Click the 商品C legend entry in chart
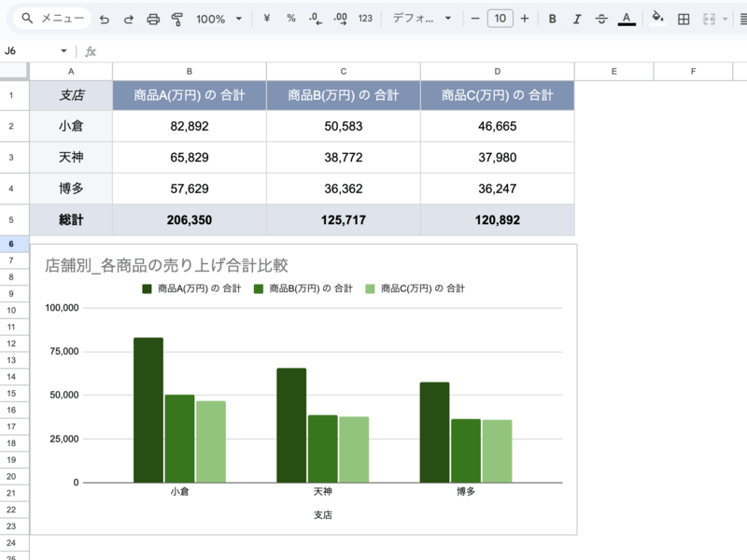This screenshot has height=560, width=747. tap(415, 288)
